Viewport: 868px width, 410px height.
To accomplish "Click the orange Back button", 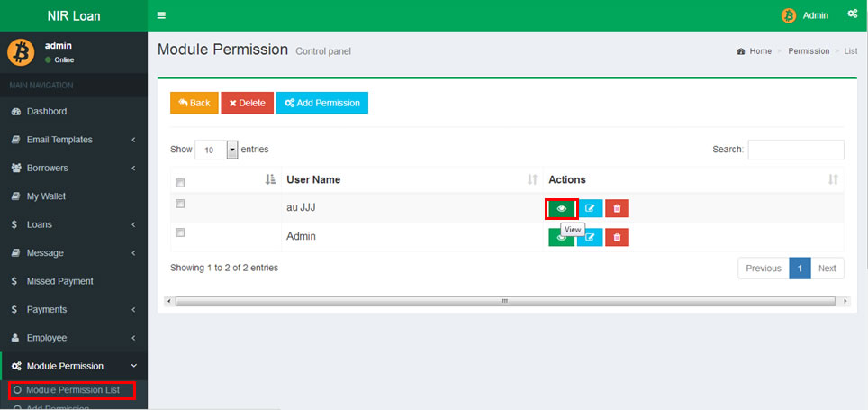I will pyautogui.click(x=194, y=103).
